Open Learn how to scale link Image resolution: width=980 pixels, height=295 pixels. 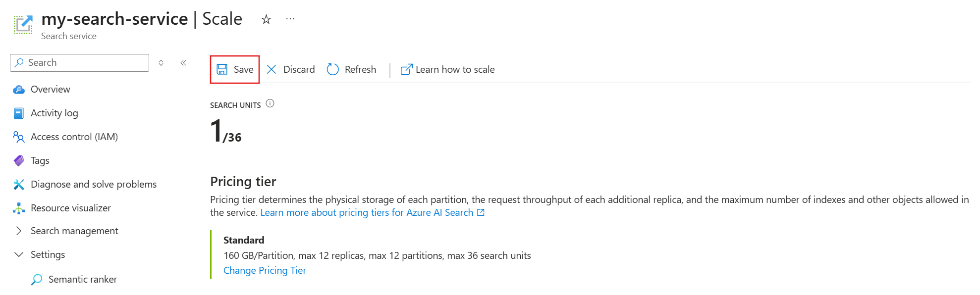[448, 70]
